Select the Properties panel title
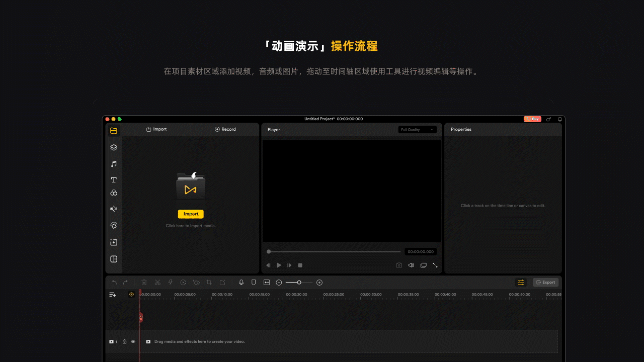This screenshot has height=362, width=644. [461, 129]
